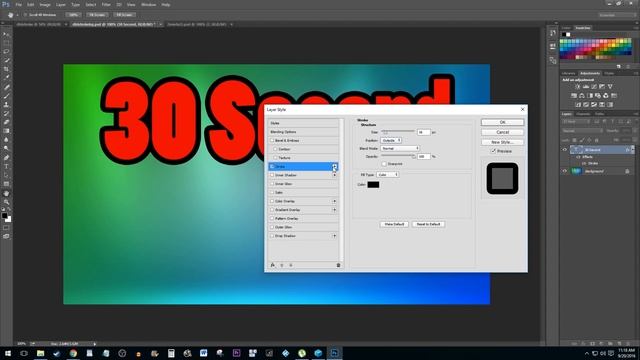Click the stroke Opacity slider
The image size is (640, 360).
(x=398, y=156)
